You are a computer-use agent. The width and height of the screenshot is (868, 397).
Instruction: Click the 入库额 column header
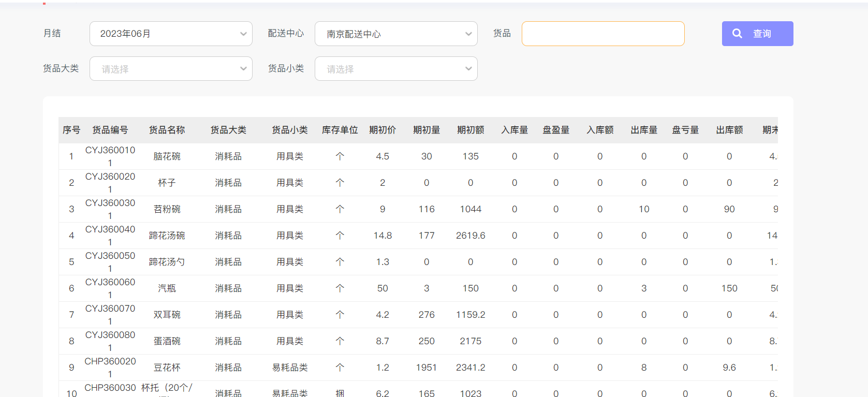(600, 130)
